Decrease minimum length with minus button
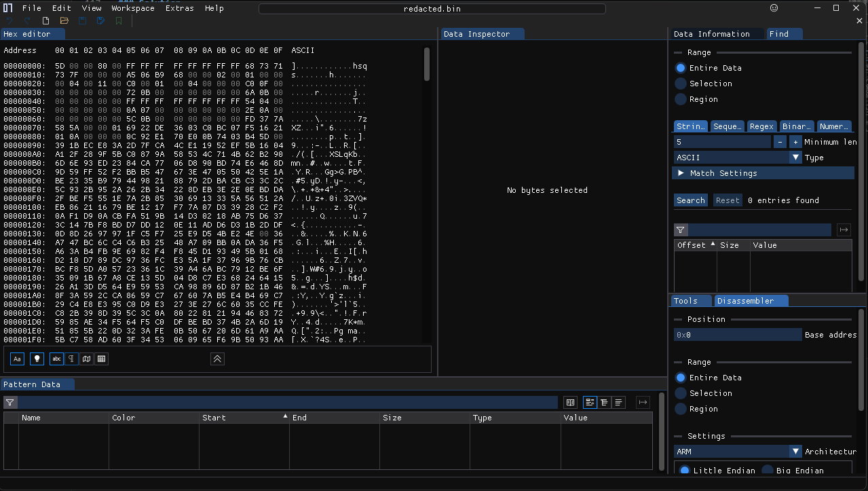 [x=780, y=142]
